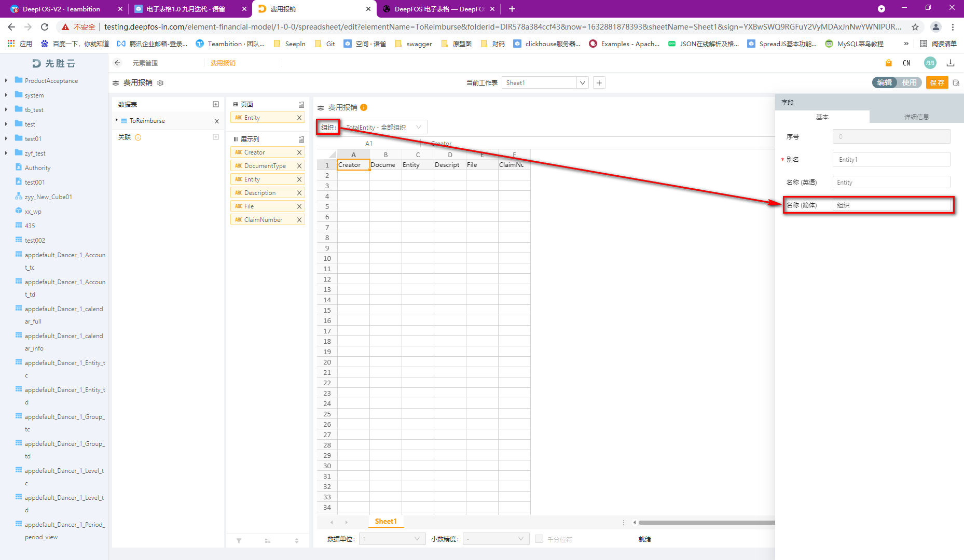Remove the ToReimburse data table

[x=217, y=121]
